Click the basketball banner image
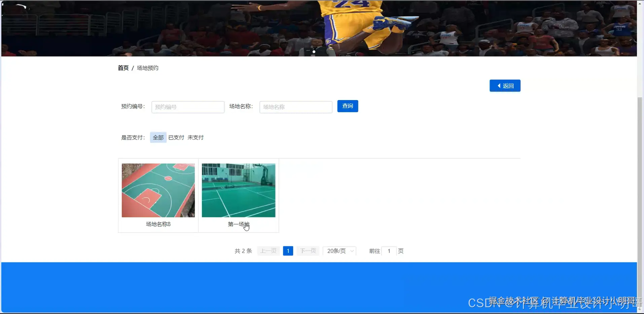The width and height of the screenshot is (644, 314). pos(319,28)
